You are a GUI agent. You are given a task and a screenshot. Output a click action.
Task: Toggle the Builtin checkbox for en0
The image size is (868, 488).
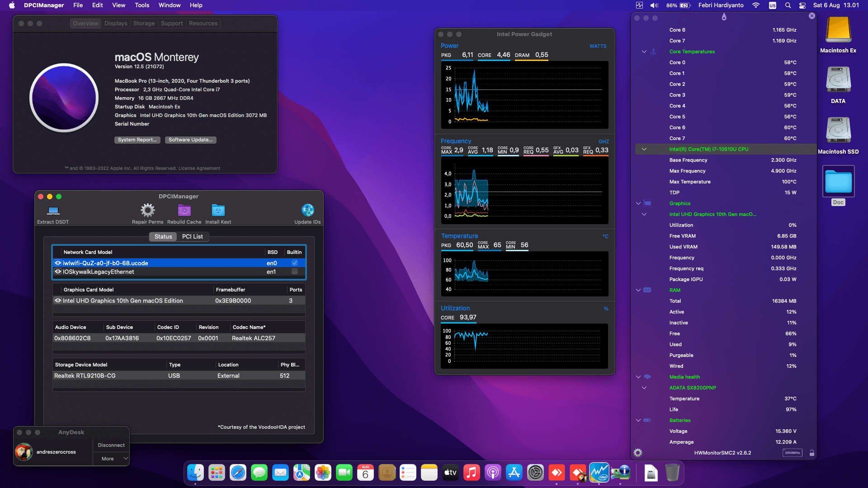coord(295,263)
